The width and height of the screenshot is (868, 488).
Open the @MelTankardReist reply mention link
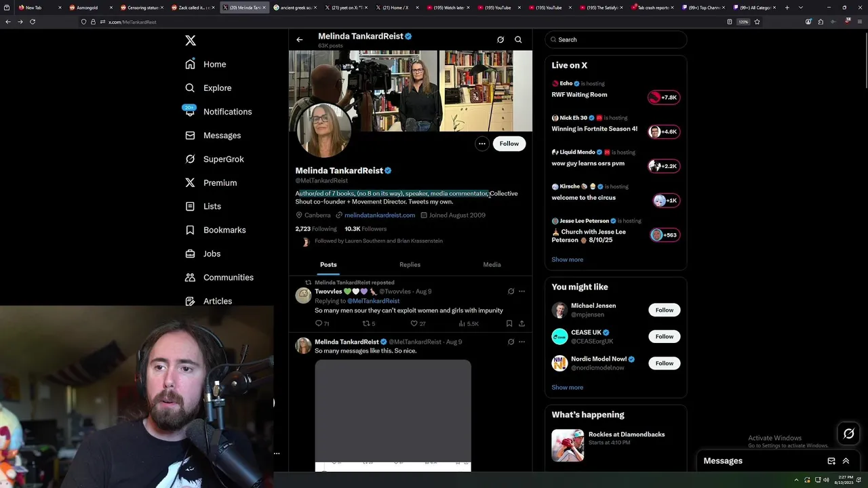coord(374,301)
